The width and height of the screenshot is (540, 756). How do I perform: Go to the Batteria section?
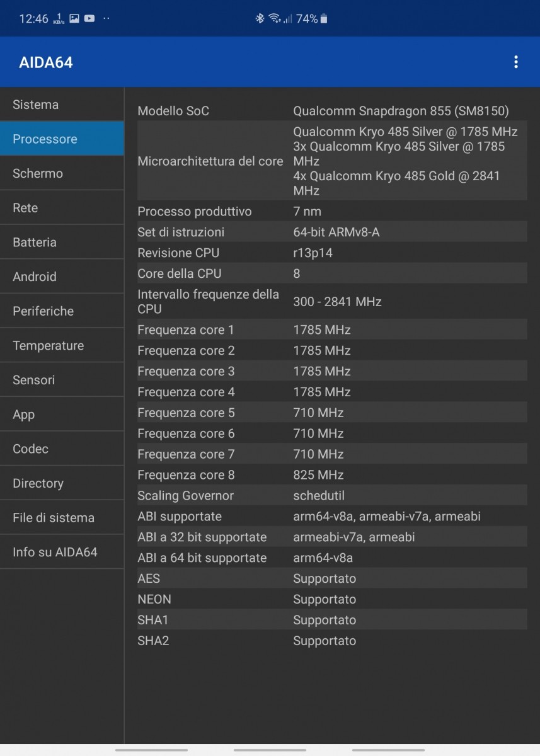(x=62, y=243)
